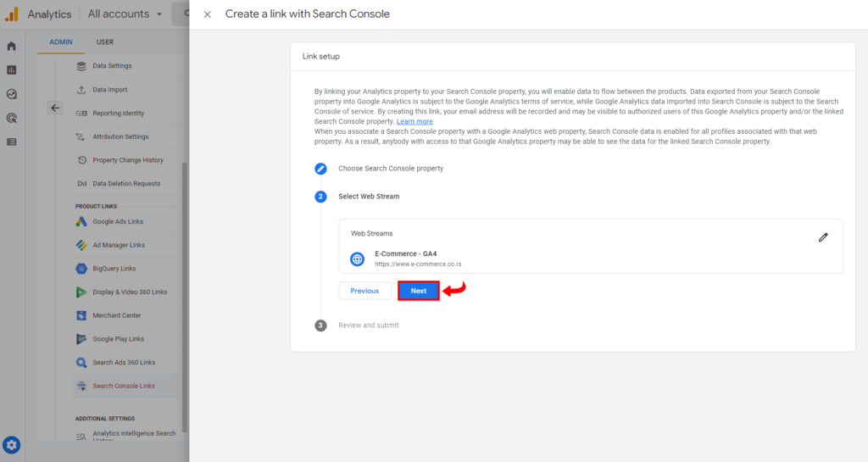The image size is (868, 462).
Task: Click the Analytics logo icon
Action: pos(12,14)
